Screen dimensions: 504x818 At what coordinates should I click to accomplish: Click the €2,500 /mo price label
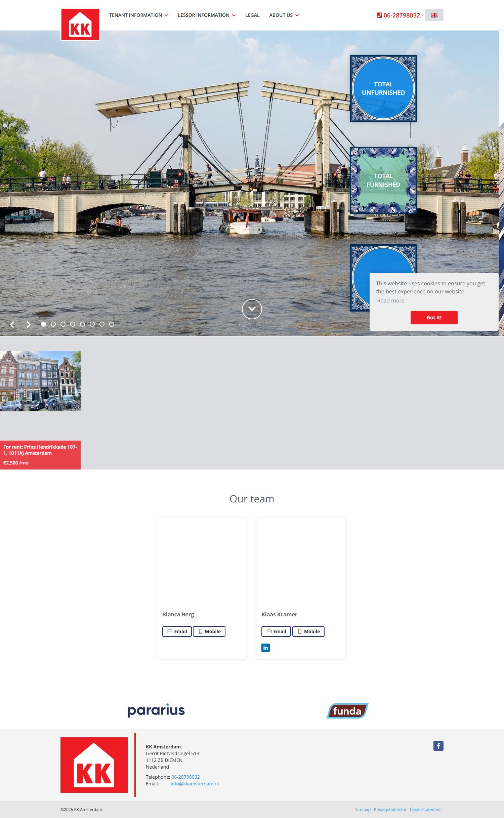pyautogui.click(x=16, y=463)
